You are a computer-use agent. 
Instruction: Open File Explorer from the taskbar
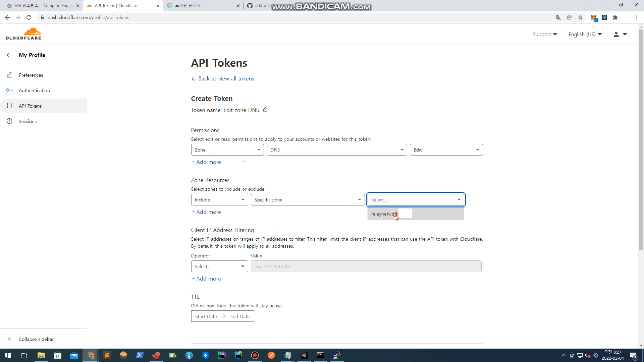41,355
